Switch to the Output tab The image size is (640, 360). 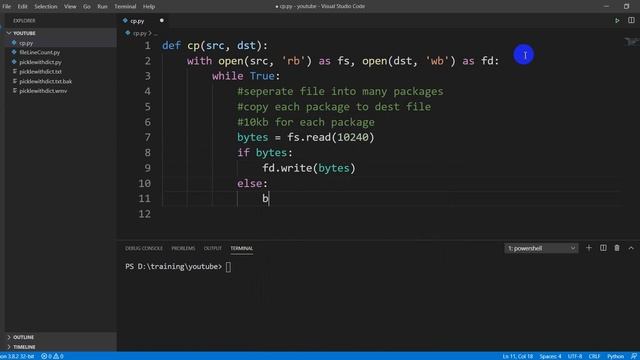[213, 248]
